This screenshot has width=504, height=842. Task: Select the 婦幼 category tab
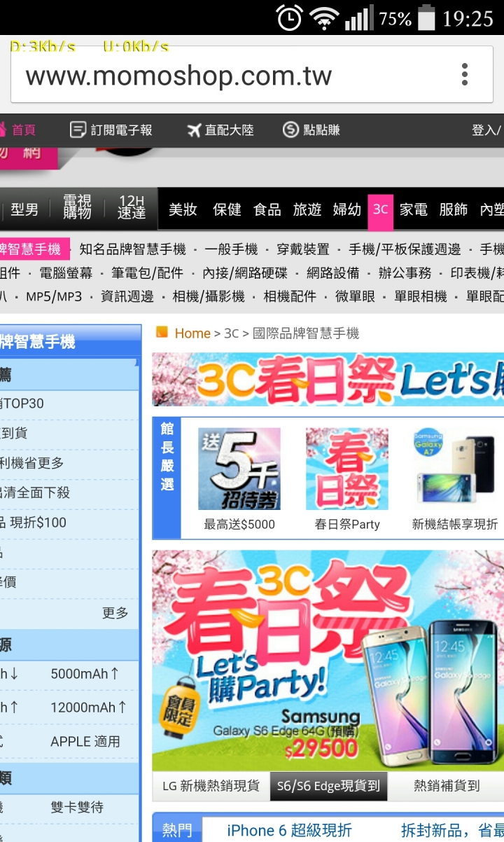click(x=346, y=209)
